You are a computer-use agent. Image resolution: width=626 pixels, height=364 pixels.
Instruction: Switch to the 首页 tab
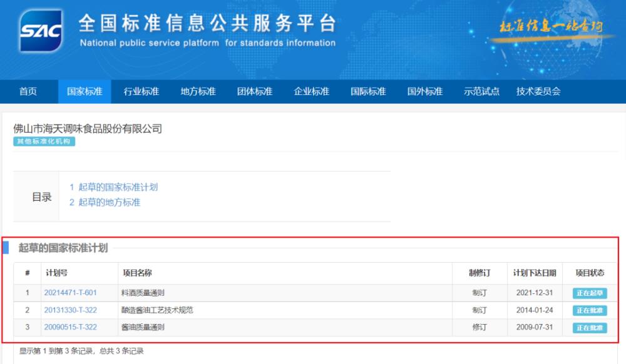pos(29,91)
